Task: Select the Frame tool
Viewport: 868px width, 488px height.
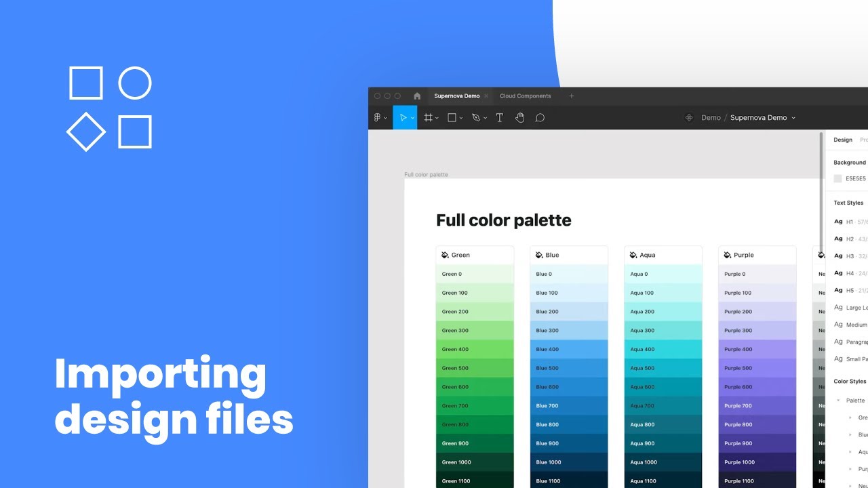Action: click(428, 117)
